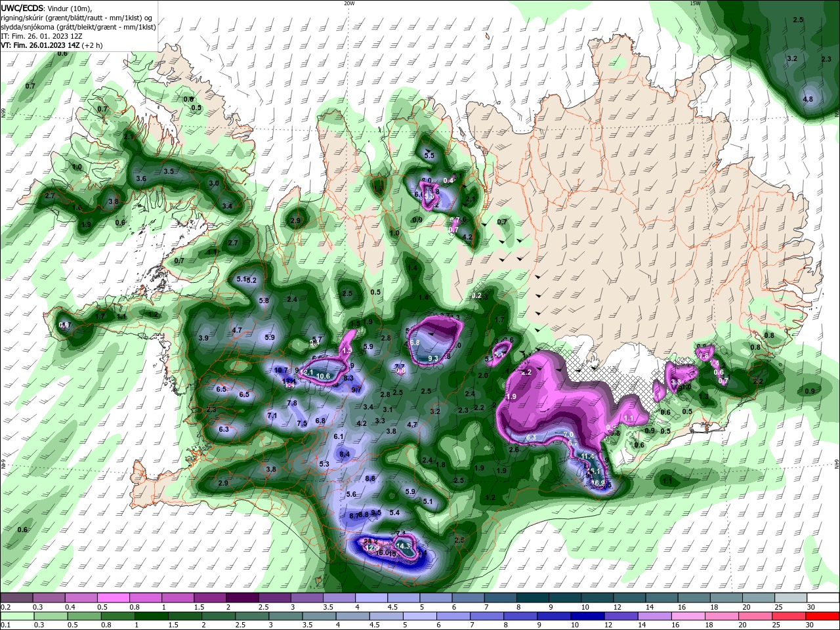
Task: Click the red 30 swatch in the rain legend
Action: 824,616
